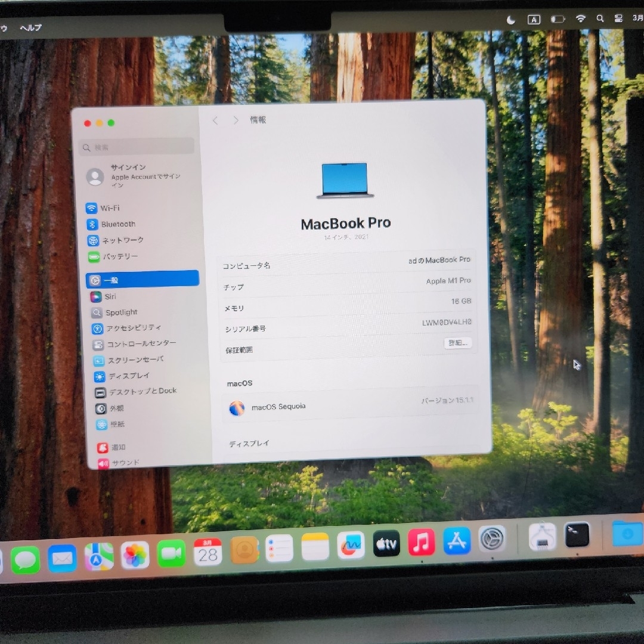Click the 検索 search field
The image size is (644, 644).
pyautogui.click(x=137, y=147)
